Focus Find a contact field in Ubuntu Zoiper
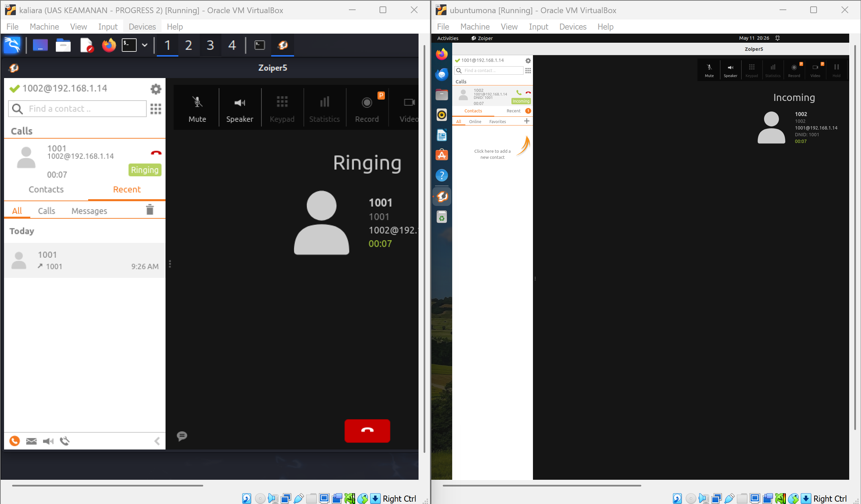 [x=489, y=70]
